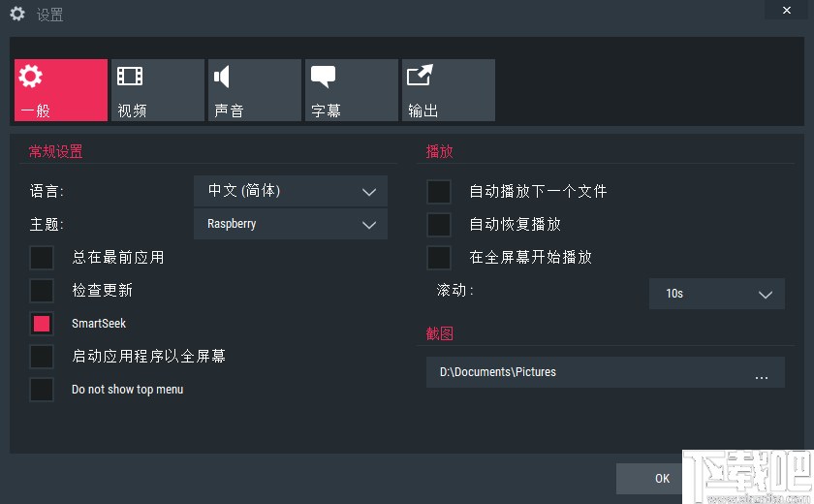The width and height of the screenshot is (814, 504).
Task: Tick the Do not show top menu box
Action: [x=42, y=390]
